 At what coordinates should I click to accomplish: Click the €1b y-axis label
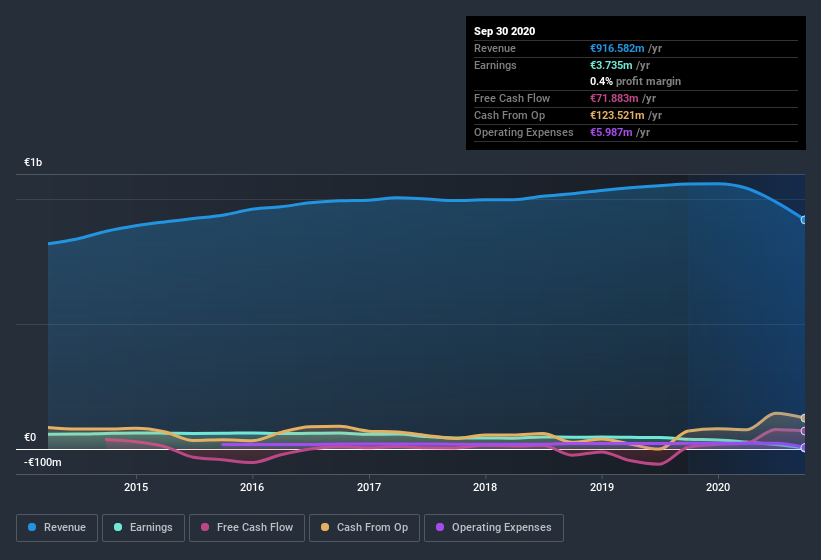pyautogui.click(x=33, y=162)
